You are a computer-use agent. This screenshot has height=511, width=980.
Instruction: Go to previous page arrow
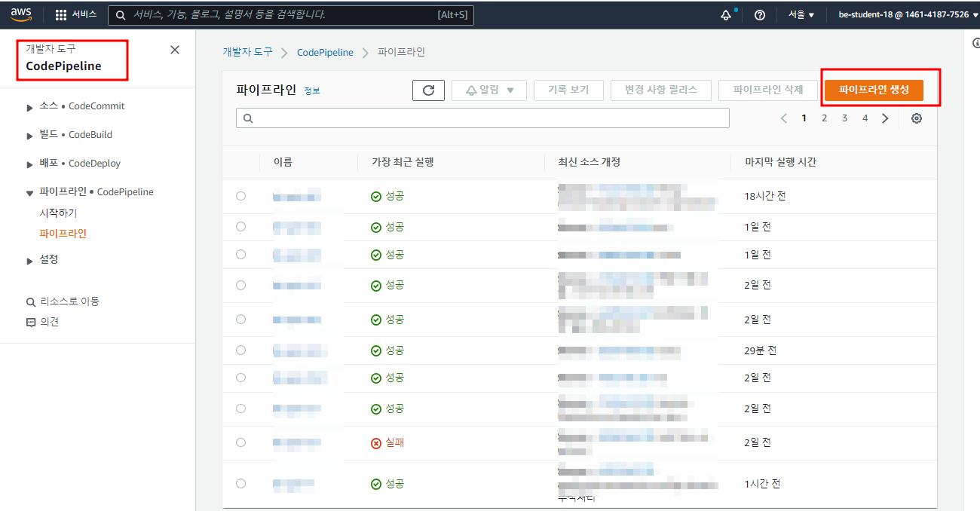coord(784,118)
